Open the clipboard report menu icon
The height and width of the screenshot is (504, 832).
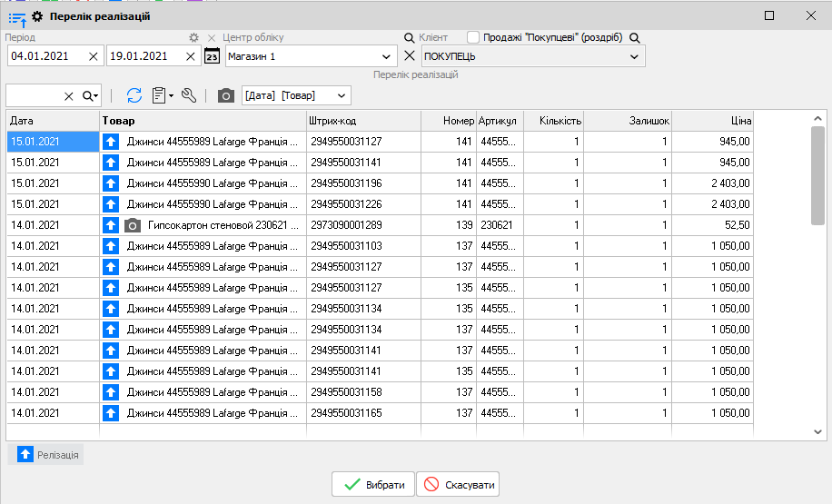(162, 95)
